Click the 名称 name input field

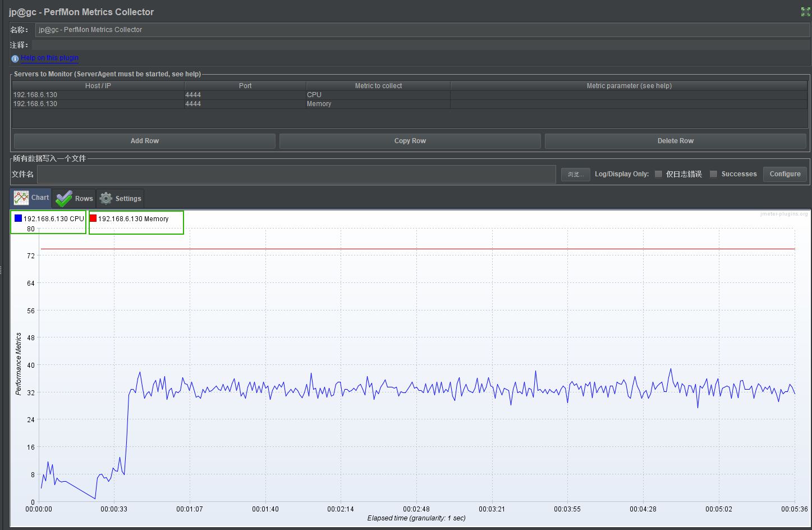click(x=423, y=30)
